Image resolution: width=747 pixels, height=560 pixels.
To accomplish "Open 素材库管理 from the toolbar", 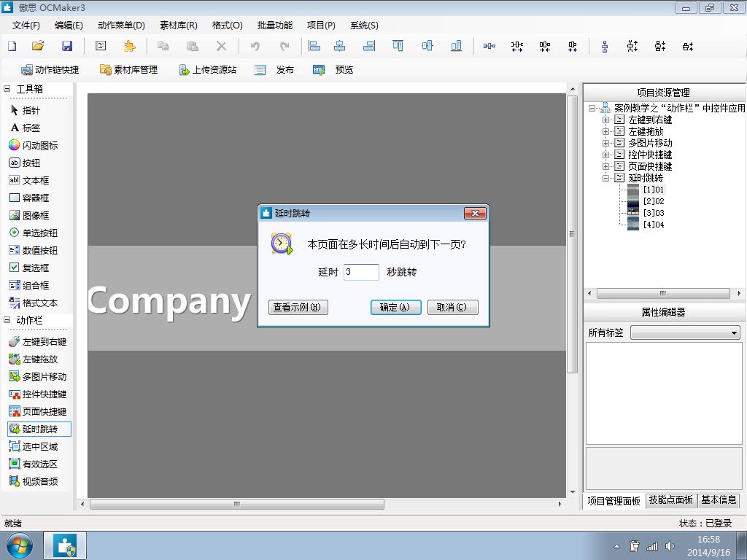I will (128, 70).
